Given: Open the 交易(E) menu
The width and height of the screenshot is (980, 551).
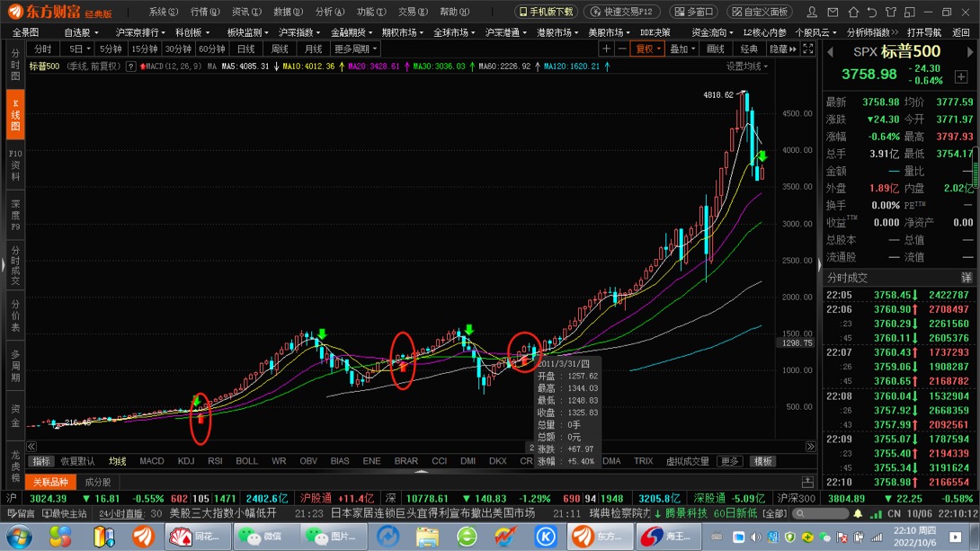Looking at the screenshot, I should pyautogui.click(x=413, y=12).
